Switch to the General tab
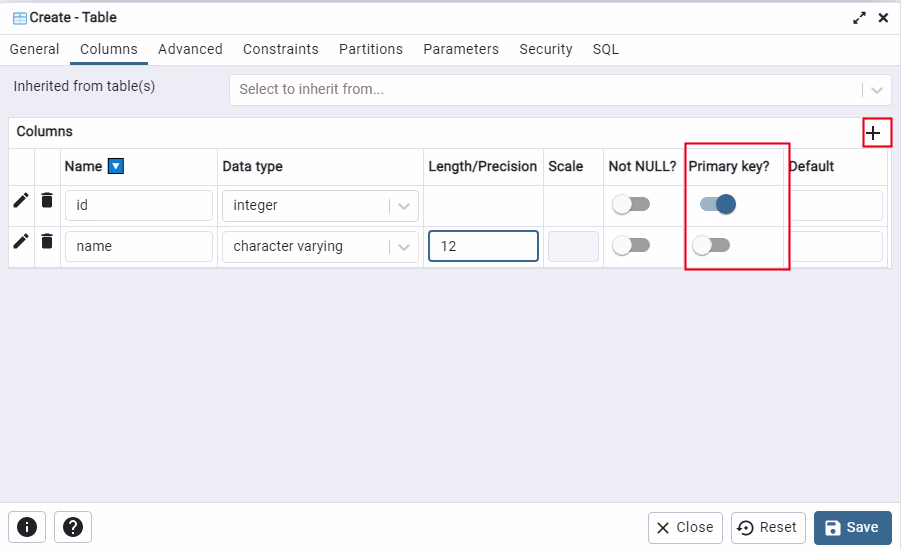The image size is (901, 549). 34,49
